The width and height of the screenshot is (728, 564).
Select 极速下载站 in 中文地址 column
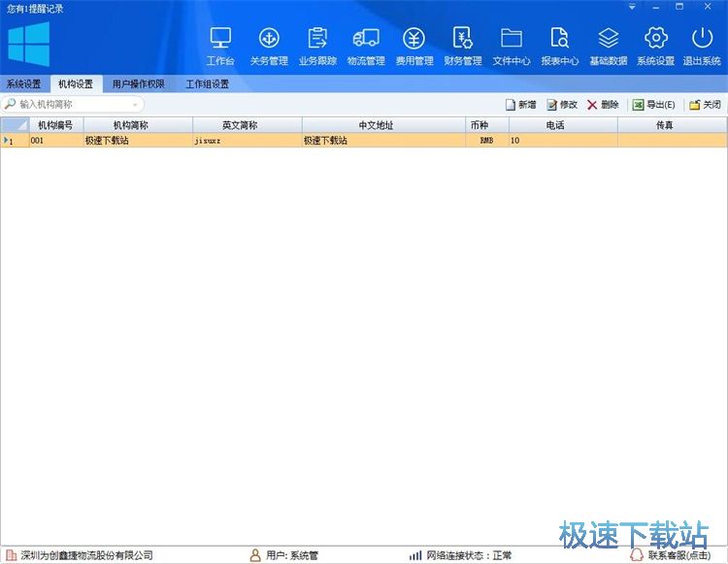(383, 140)
